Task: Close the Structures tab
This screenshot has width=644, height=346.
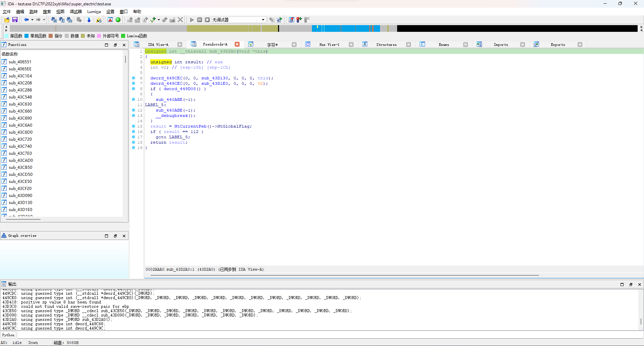Action: point(409,45)
